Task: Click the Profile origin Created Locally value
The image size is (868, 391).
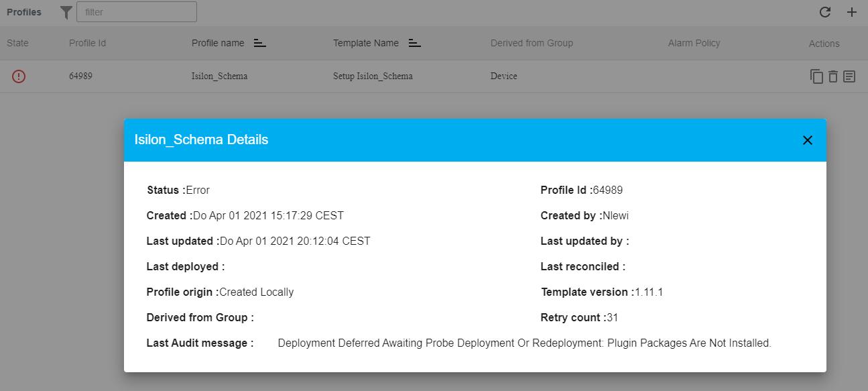Action: coord(257,292)
